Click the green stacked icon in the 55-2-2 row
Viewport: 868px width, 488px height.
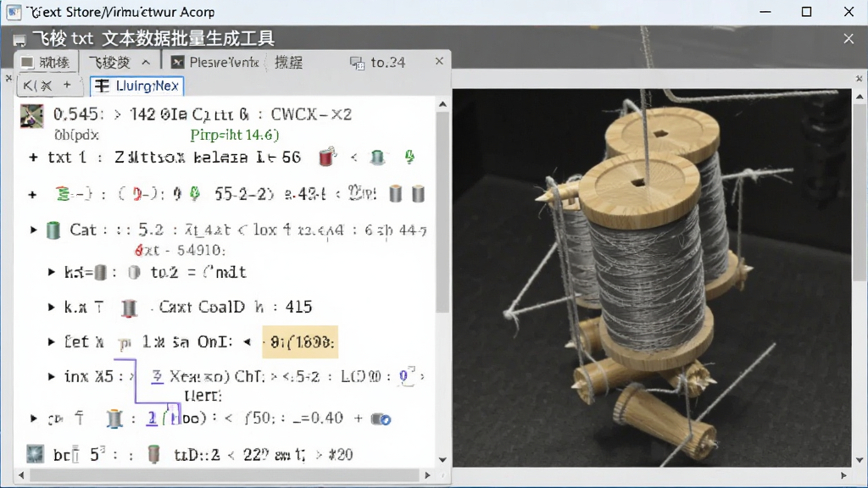coord(63,194)
